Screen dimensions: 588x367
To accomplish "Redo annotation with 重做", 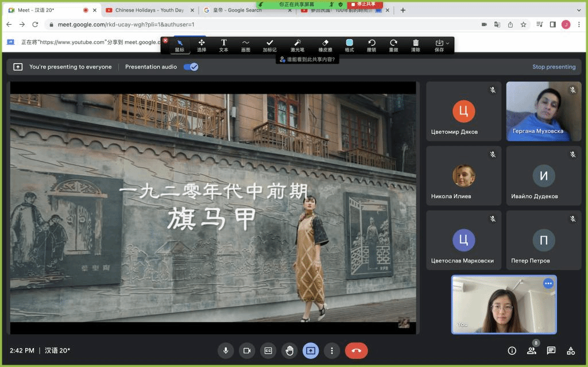I will coord(393,45).
